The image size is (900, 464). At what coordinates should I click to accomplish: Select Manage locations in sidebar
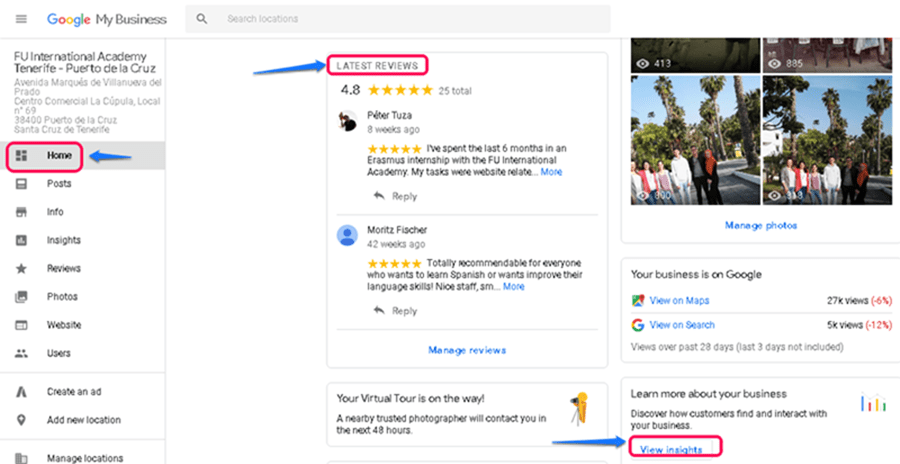pos(83,458)
